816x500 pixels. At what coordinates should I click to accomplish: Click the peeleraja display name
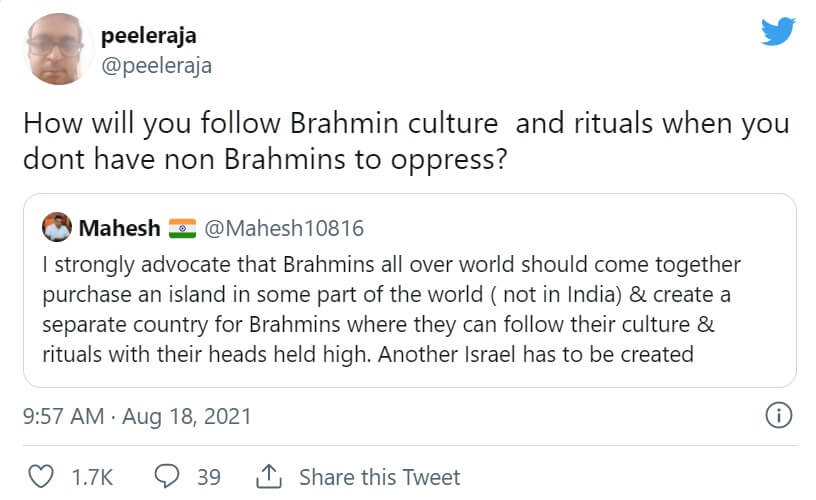[148, 37]
